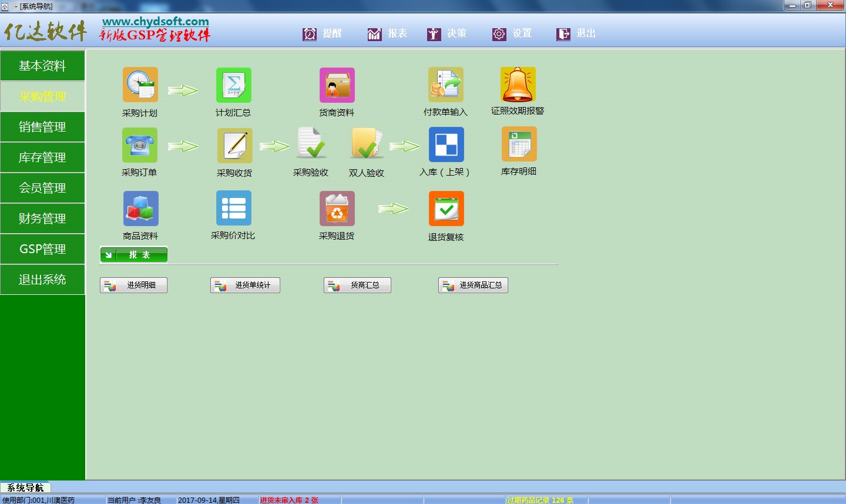Open the 计划汇总 plan summary icon
Screen dimensions: 846x504
[x=233, y=85]
